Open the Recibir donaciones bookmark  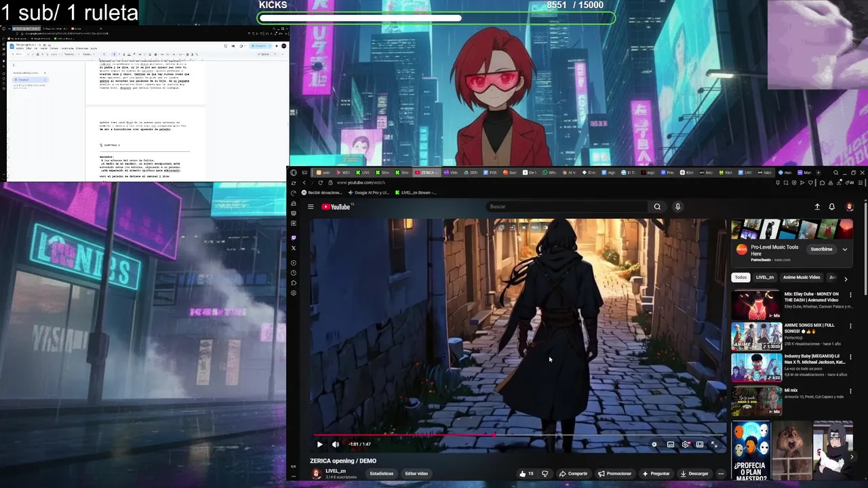coord(321,192)
